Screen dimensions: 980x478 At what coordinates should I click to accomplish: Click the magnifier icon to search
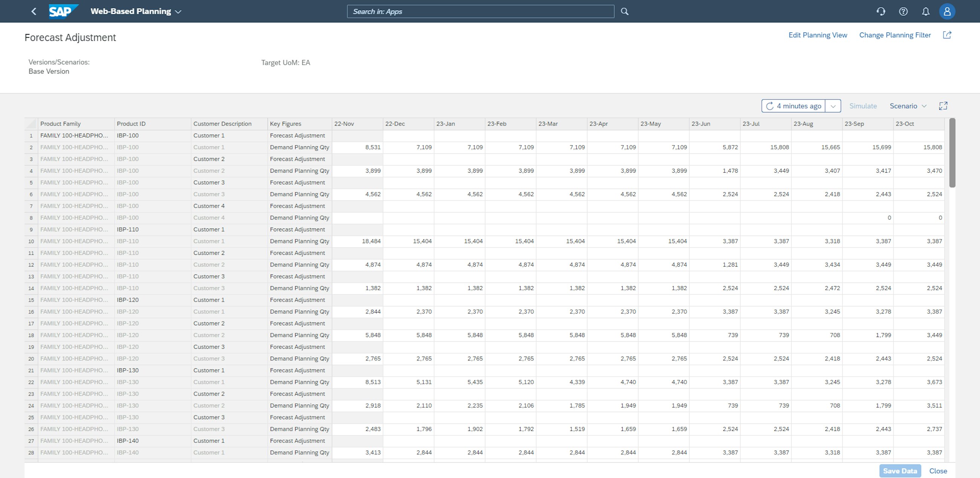(x=625, y=11)
